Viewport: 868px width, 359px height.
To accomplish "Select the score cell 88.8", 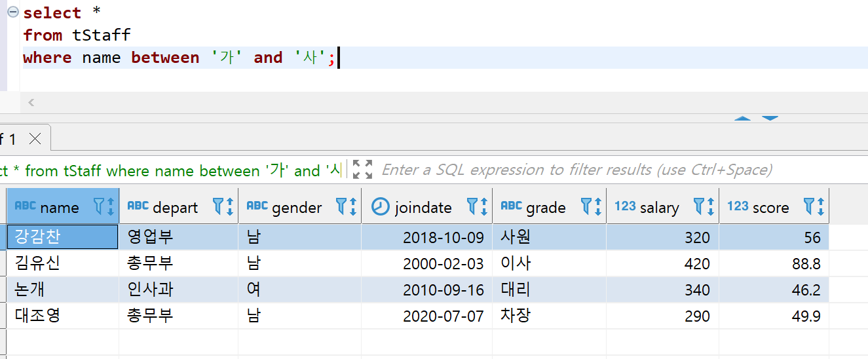I will point(774,263).
